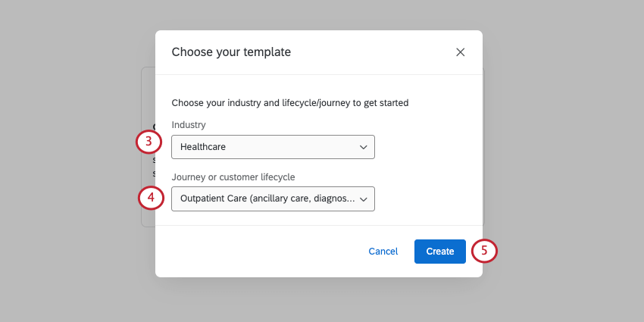Click the red circled step 5 marker
Image resolution: width=644 pixels, height=322 pixels.
pos(484,251)
